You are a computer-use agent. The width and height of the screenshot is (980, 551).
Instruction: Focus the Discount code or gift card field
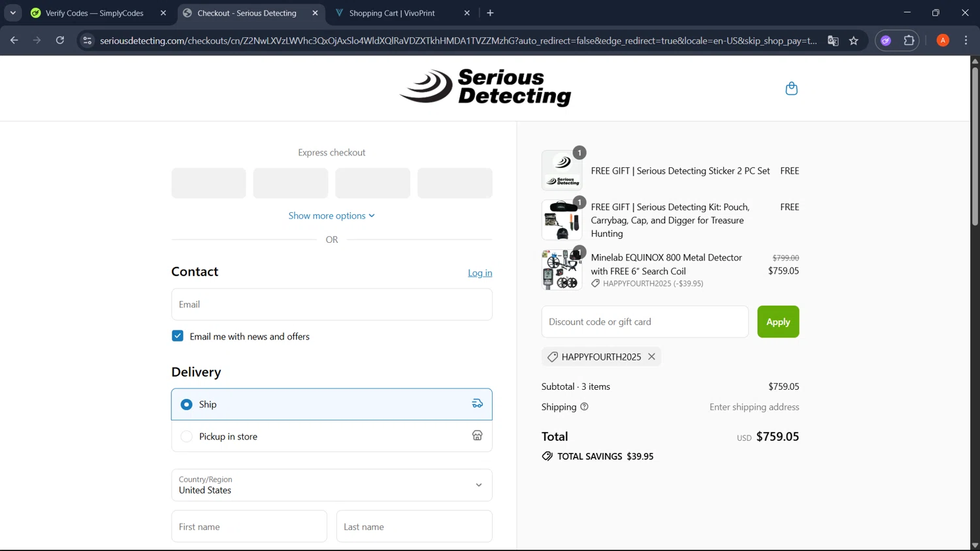645,322
